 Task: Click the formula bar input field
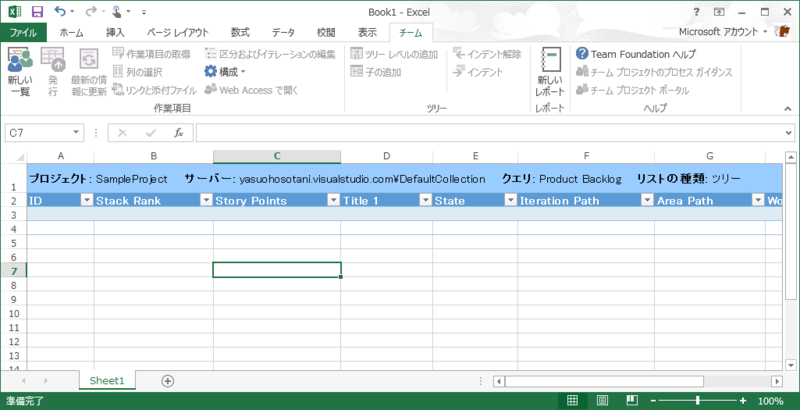490,133
